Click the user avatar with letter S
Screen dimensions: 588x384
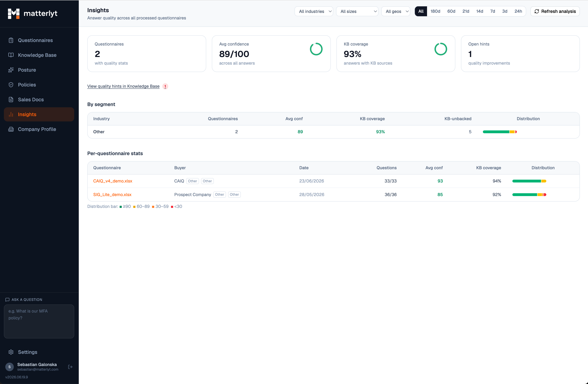click(x=10, y=367)
